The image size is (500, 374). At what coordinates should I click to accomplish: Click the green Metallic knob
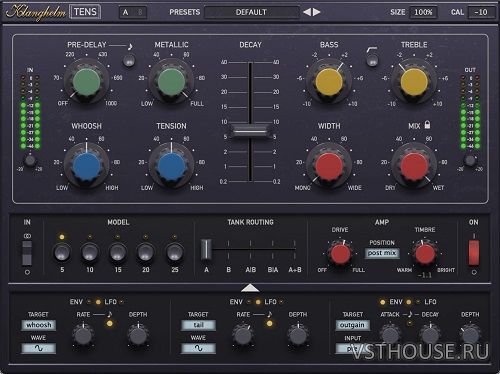click(x=171, y=82)
